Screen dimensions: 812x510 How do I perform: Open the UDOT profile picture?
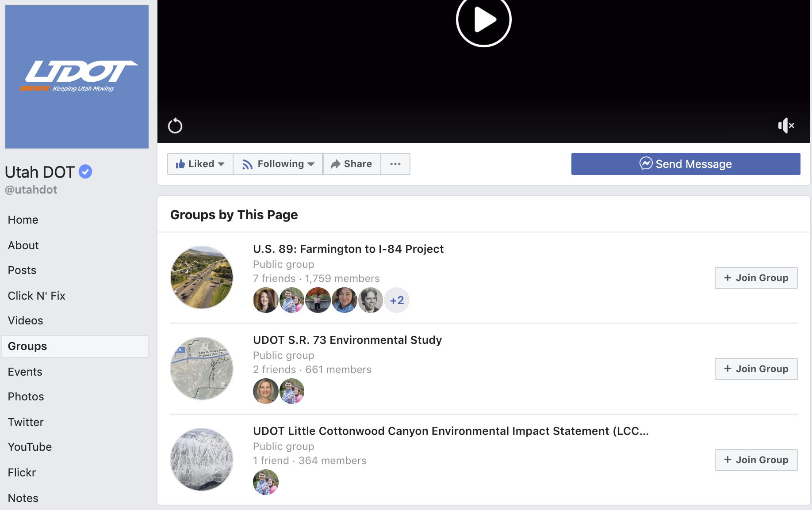77,77
